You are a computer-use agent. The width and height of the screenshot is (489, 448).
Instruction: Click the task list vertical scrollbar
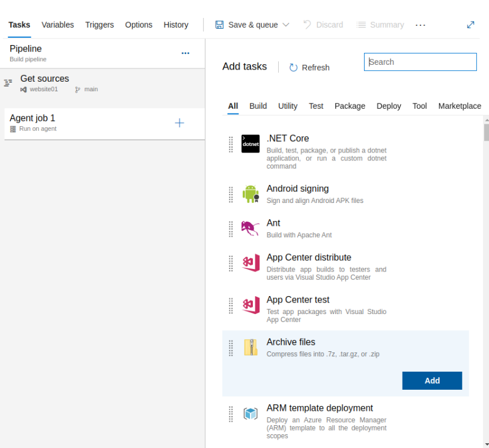(486, 240)
